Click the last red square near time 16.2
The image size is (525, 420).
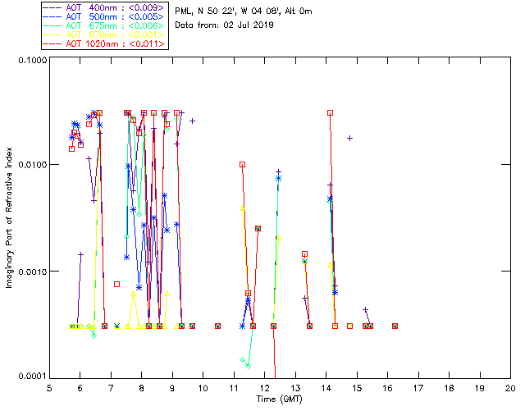395,326
